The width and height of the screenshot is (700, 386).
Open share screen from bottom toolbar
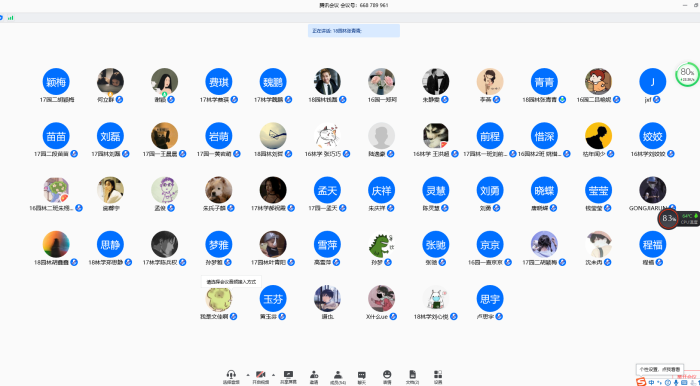(288, 377)
